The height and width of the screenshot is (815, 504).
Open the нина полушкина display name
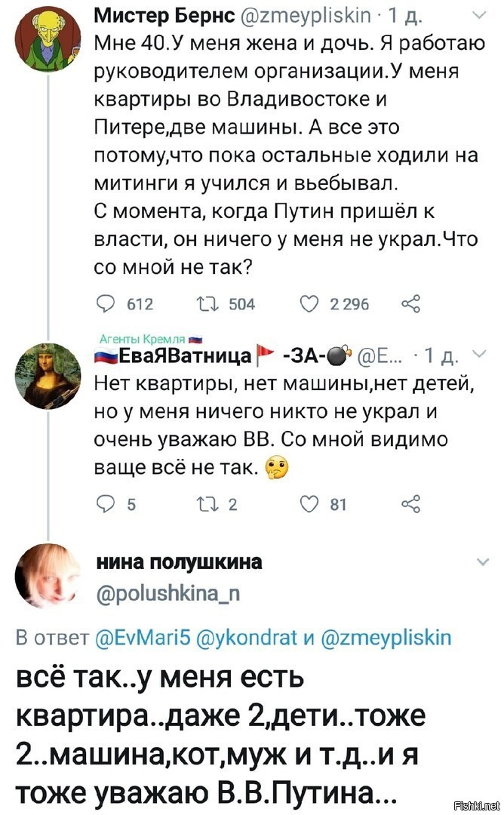pos(180,562)
